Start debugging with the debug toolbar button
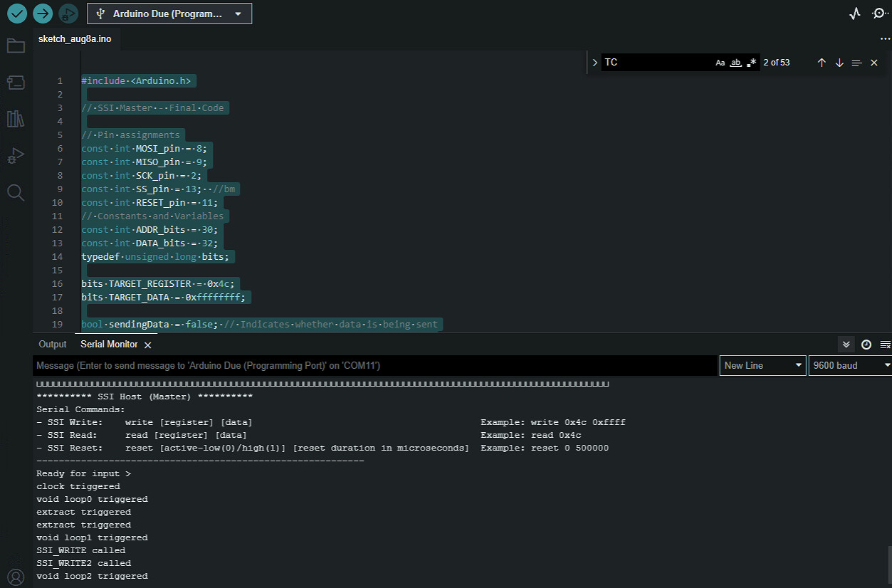The image size is (892, 588). 68,13
